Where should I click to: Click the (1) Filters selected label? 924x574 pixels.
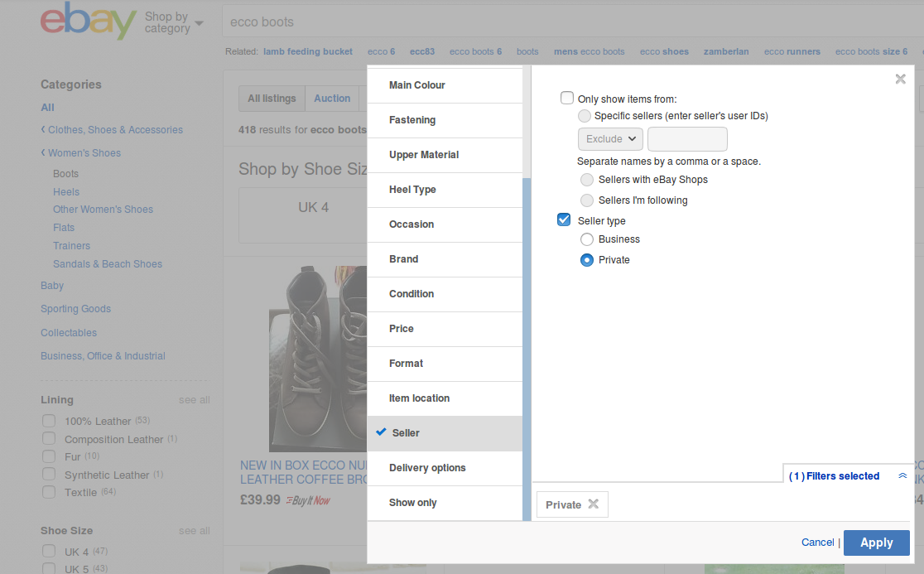pyautogui.click(x=834, y=476)
